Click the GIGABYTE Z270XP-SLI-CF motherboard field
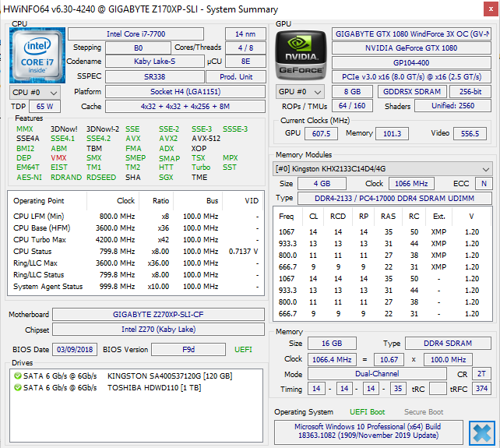 click(158, 314)
